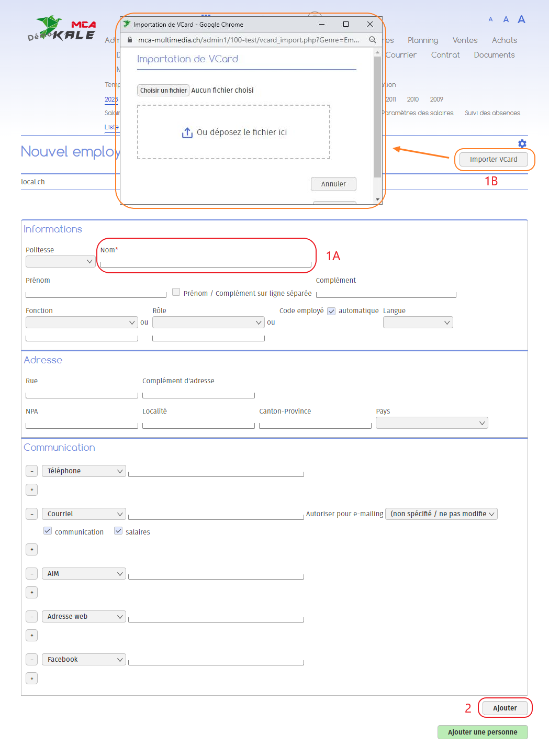
Task: Open the Langue dropdown
Action: (x=418, y=323)
